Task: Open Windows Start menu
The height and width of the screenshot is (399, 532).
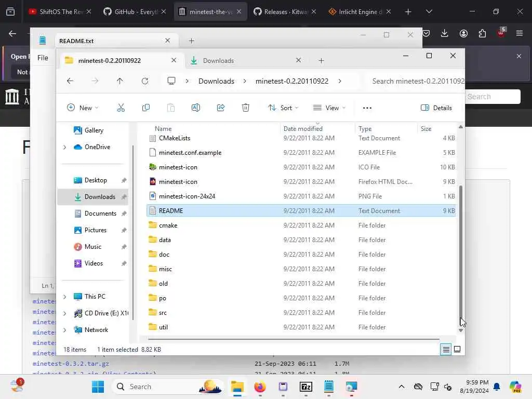Action: 98,387
